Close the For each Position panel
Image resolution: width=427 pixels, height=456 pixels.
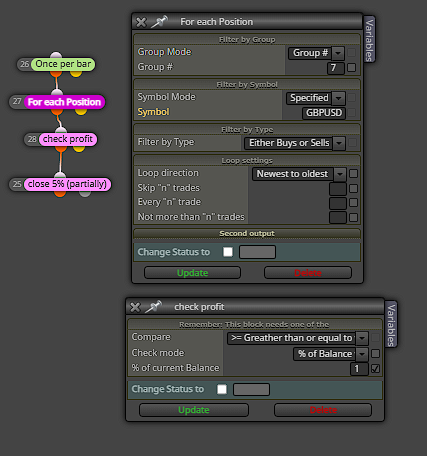(x=141, y=22)
